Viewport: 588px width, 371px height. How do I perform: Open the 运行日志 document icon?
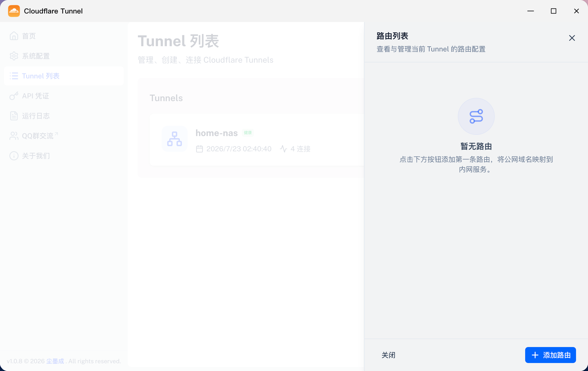coord(14,116)
